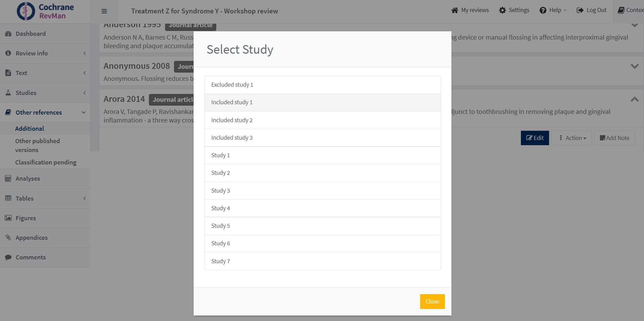Click the My reviews home icon
Image resolution: width=644 pixels, height=321 pixels.
(455, 10)
